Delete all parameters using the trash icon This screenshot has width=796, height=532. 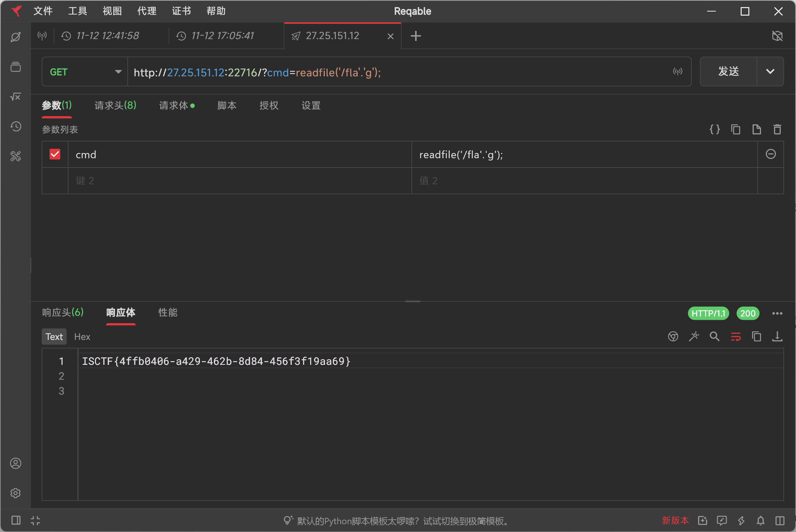[x=777, y=130]
